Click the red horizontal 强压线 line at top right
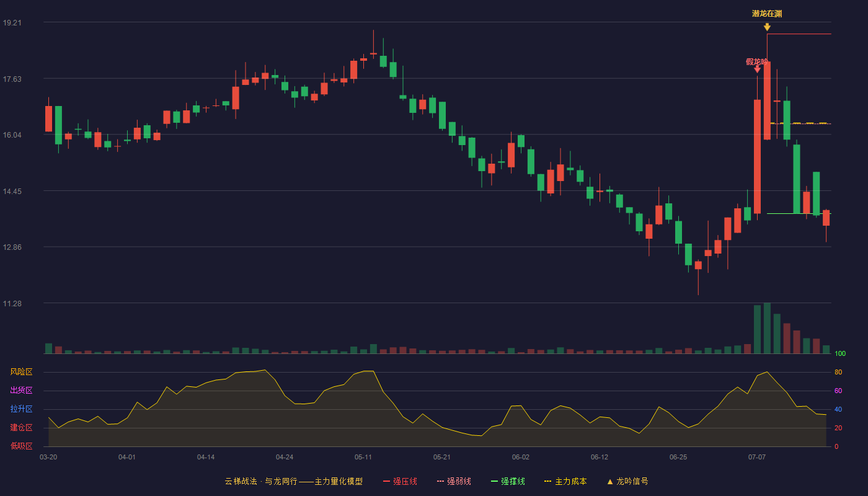Screen dimensions: 868x496 [x=799, y=34]
